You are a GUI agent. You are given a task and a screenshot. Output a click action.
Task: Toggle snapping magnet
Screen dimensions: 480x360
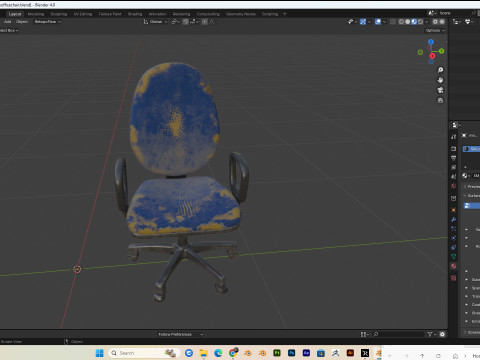(x=186, y=22)
